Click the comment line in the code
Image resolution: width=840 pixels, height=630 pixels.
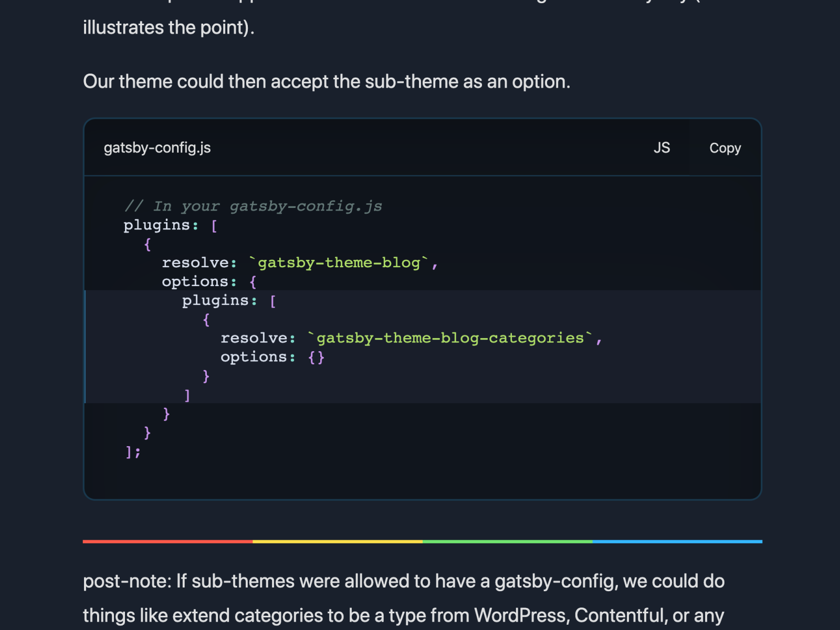(253, 206)
